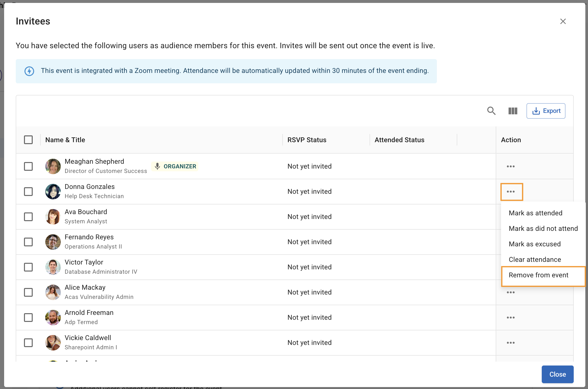Image resolution: width=588 pixels, height=389 pixels.
Task: Select Ava Bouchard's row checkbox
Action: click(x=28, y=217)
